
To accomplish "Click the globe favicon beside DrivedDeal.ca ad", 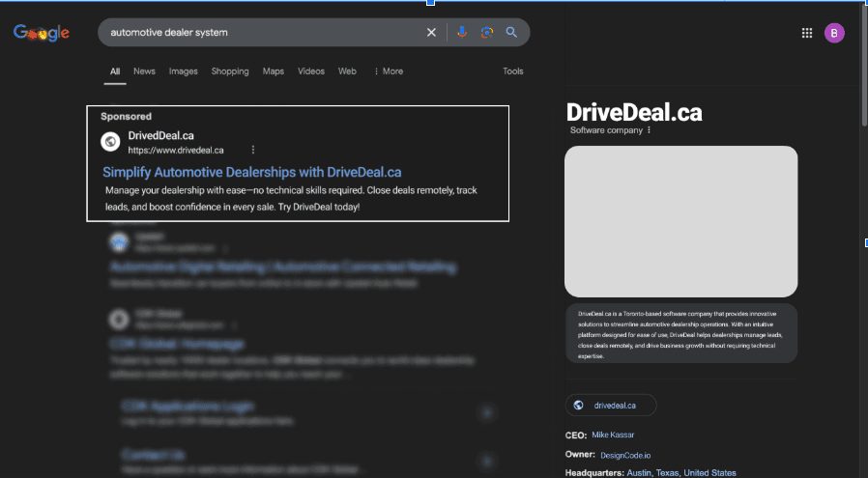I will [110, 142].
